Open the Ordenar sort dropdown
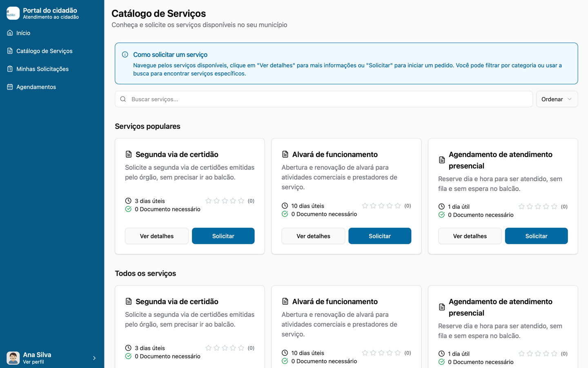The image size is (588, 368). pos(557,99)
